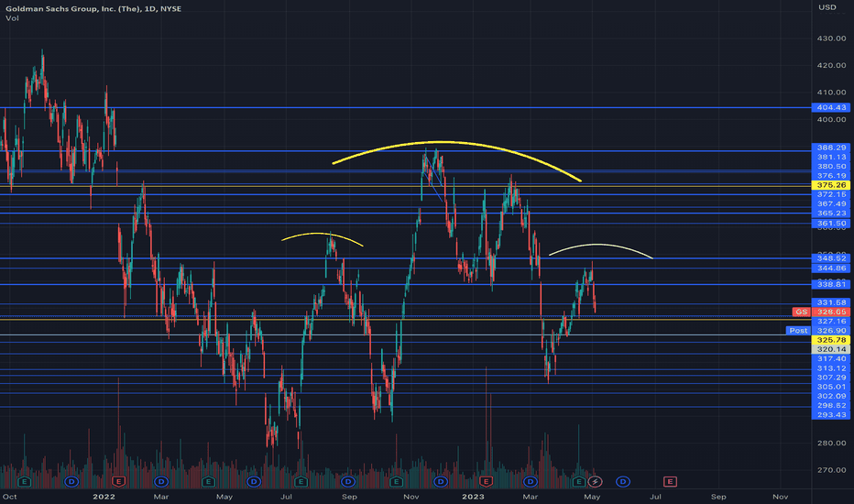Select the 380.50 price line label
Image resolution: width=854 pixels, height=504 pixels.
831,167
